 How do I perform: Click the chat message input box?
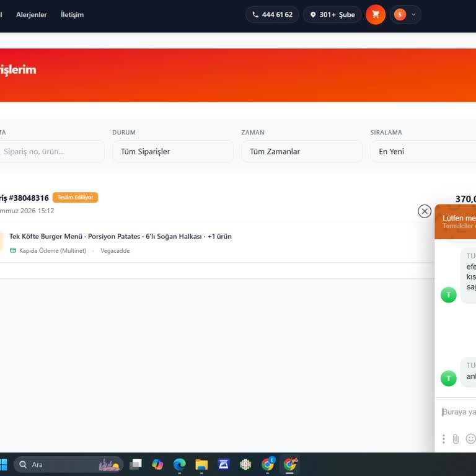459,412
